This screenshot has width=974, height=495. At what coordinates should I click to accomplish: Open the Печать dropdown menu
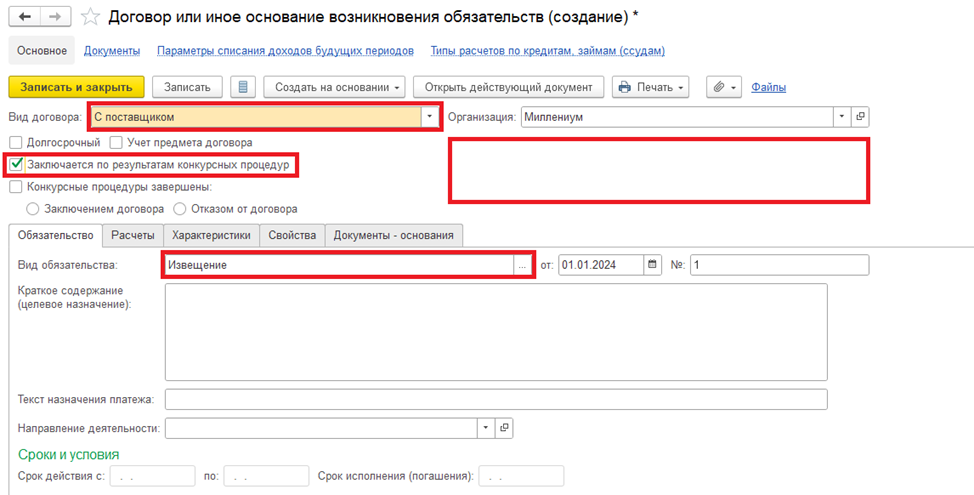[x=650, y=87]
